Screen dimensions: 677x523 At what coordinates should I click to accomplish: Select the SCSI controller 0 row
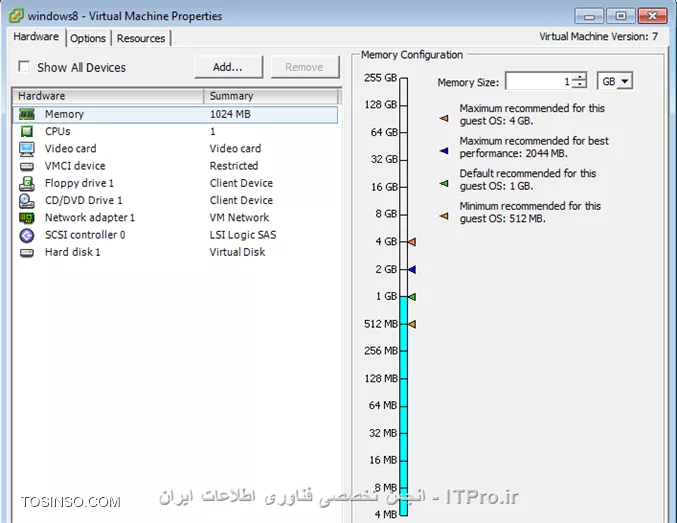coord(175,235)
